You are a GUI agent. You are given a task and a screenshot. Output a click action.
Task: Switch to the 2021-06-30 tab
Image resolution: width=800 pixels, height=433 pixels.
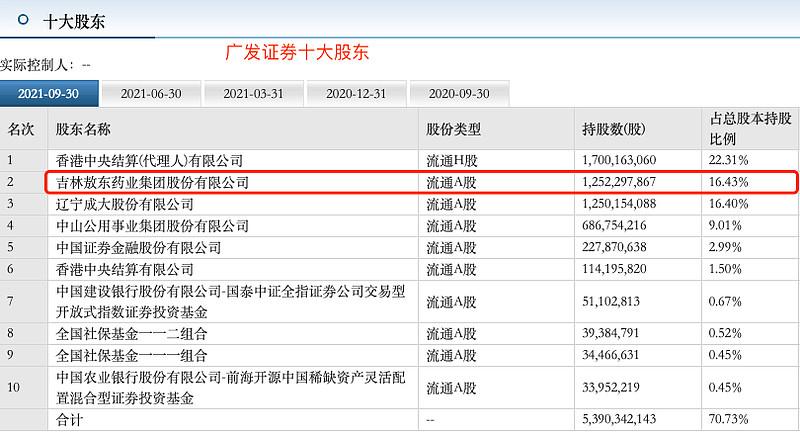pos(151,94)
